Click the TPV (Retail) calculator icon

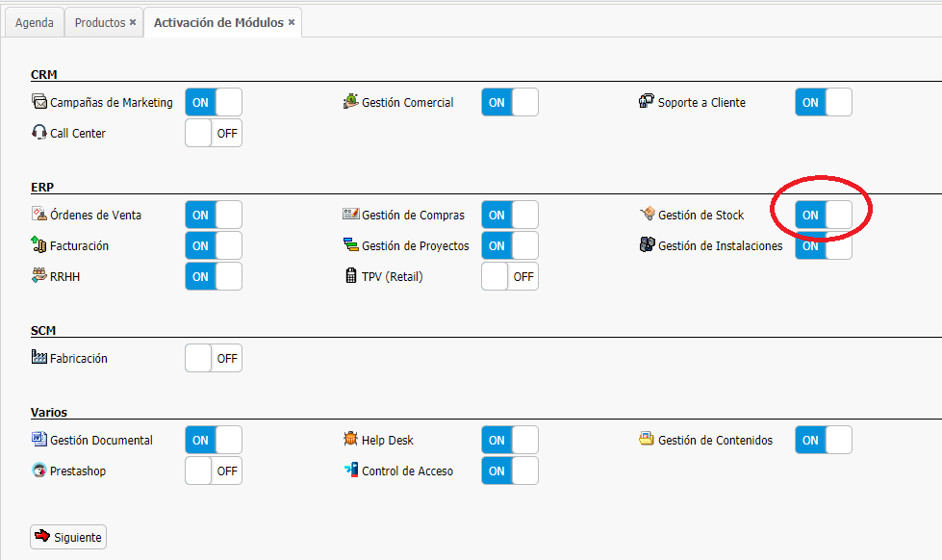pos(351,276)
